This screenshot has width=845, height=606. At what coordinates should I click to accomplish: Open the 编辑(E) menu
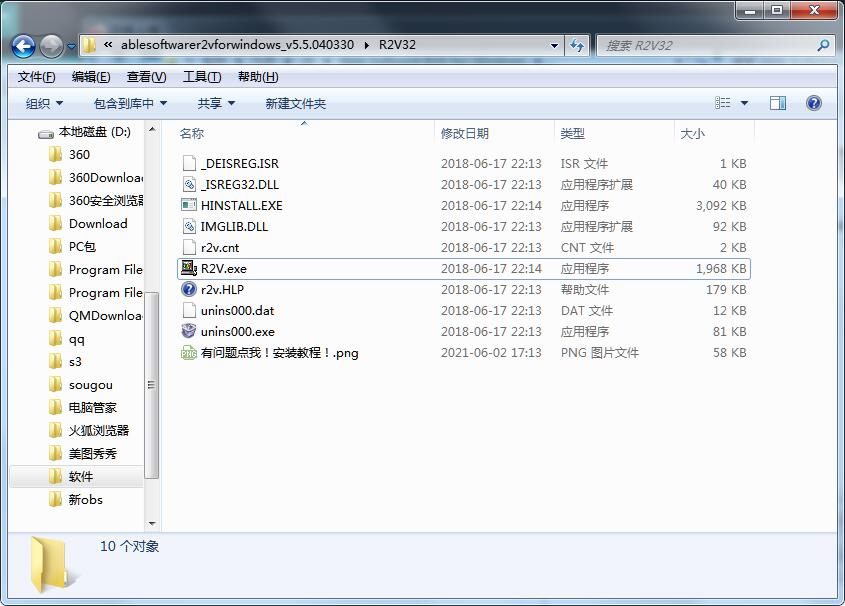click(91, 77)
